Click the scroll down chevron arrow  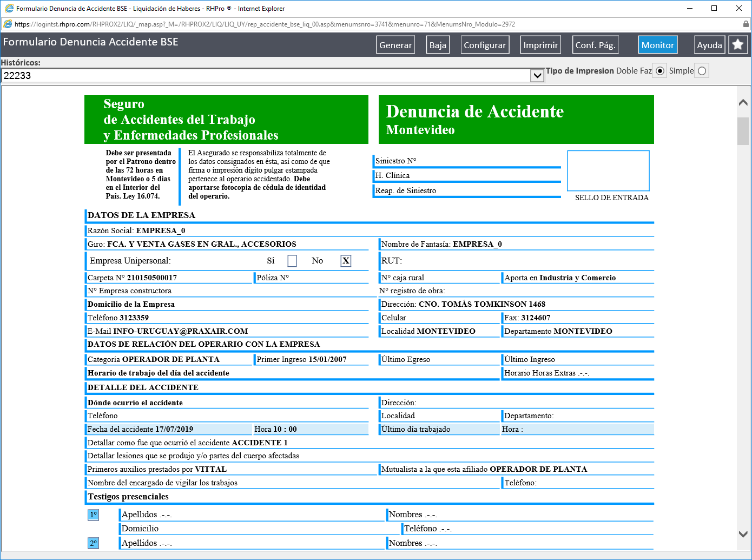tap(743, 534)
